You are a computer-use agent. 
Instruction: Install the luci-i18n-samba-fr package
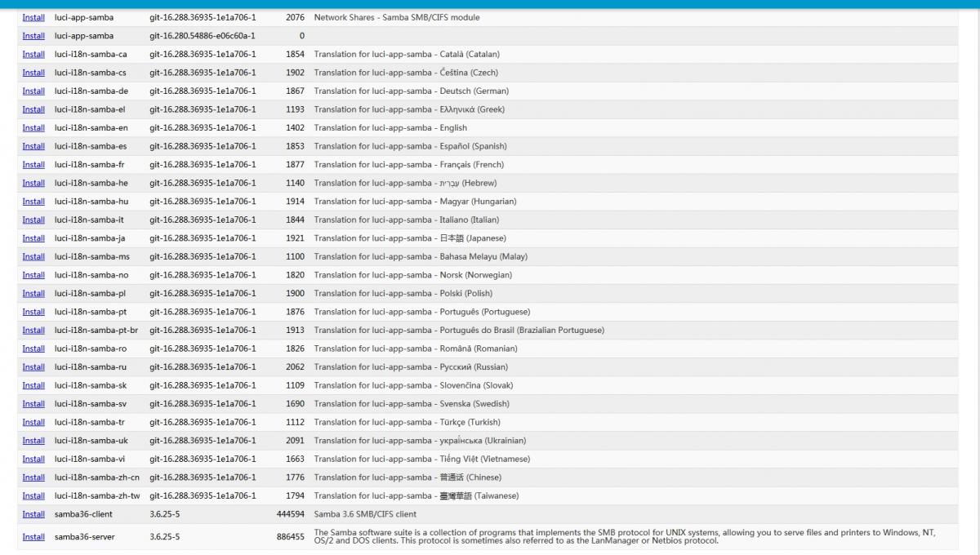coord(33,164)
